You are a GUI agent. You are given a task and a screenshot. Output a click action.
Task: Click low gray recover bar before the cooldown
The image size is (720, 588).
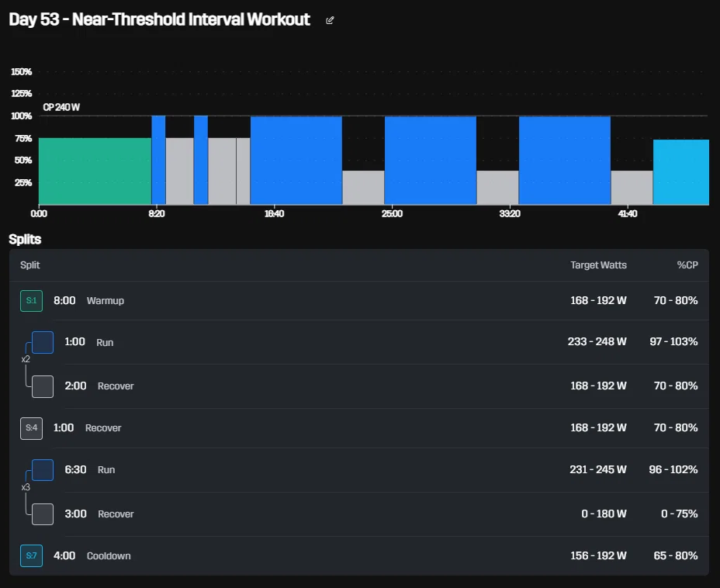(632, 187)
